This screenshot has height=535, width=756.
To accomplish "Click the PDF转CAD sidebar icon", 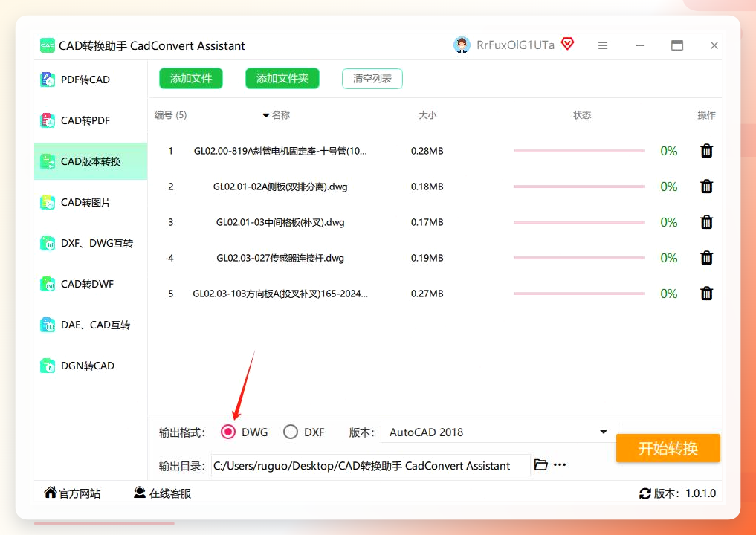I will tap(48, 80).
